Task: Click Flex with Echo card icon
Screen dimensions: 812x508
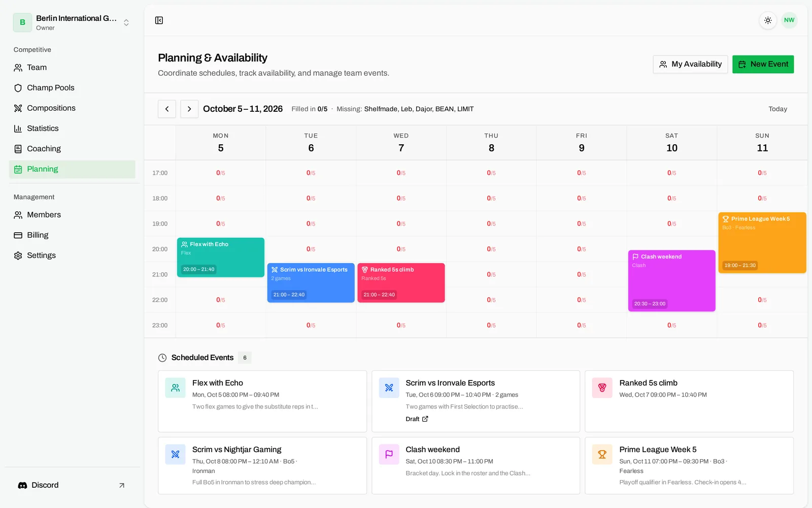Action: (175, 388)
